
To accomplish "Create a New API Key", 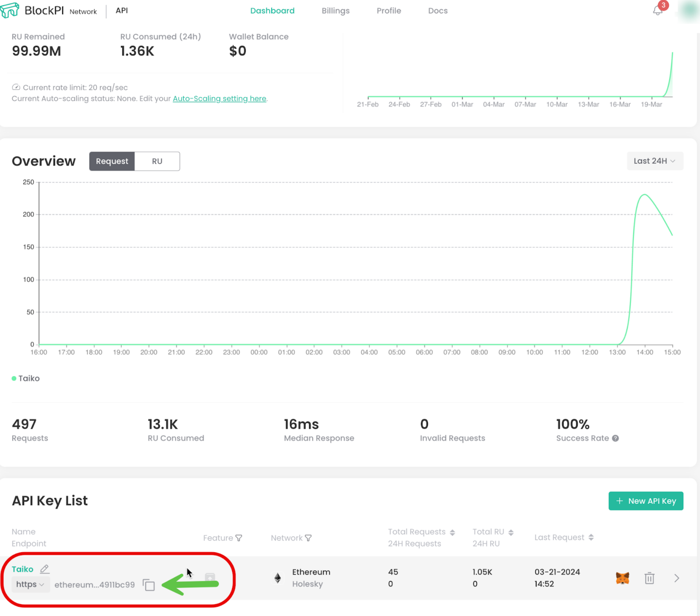I will [646, 501].
